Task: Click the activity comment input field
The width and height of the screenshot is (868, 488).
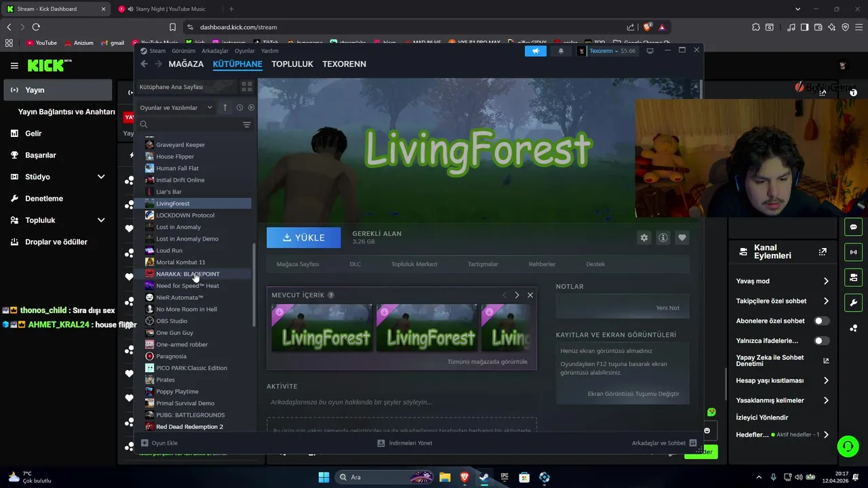Action: pyautogui.click(x=401, y=402)
